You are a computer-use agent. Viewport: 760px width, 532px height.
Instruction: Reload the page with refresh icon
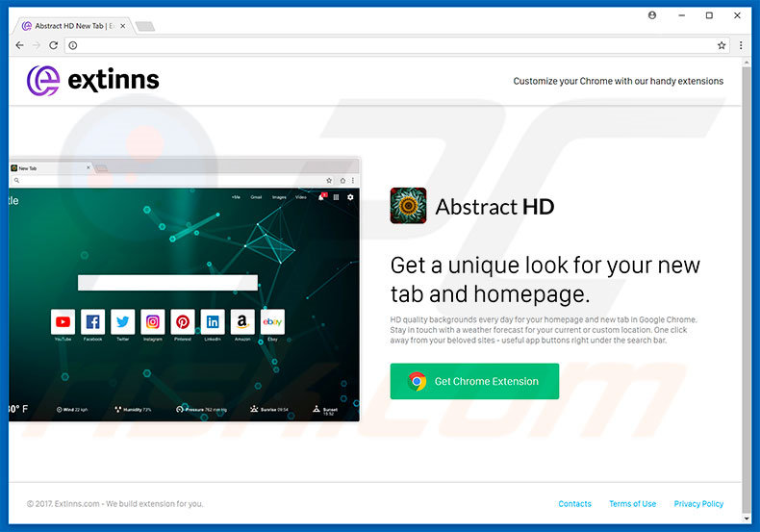(53, 45)
